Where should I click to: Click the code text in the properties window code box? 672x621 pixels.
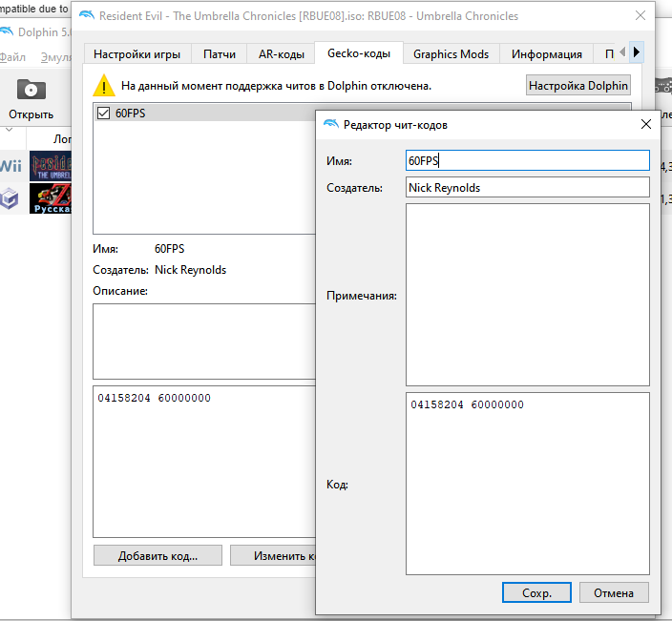click(x=155, y=398)
